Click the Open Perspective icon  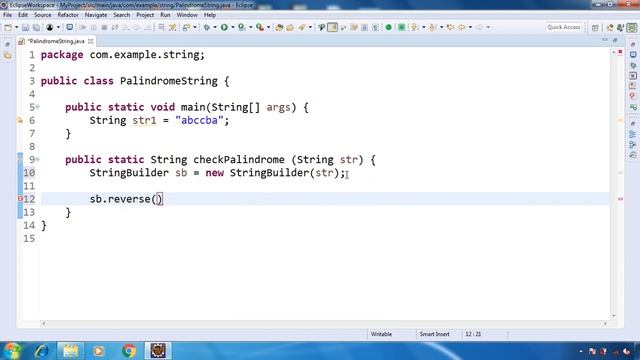click(x=595, y=27)
